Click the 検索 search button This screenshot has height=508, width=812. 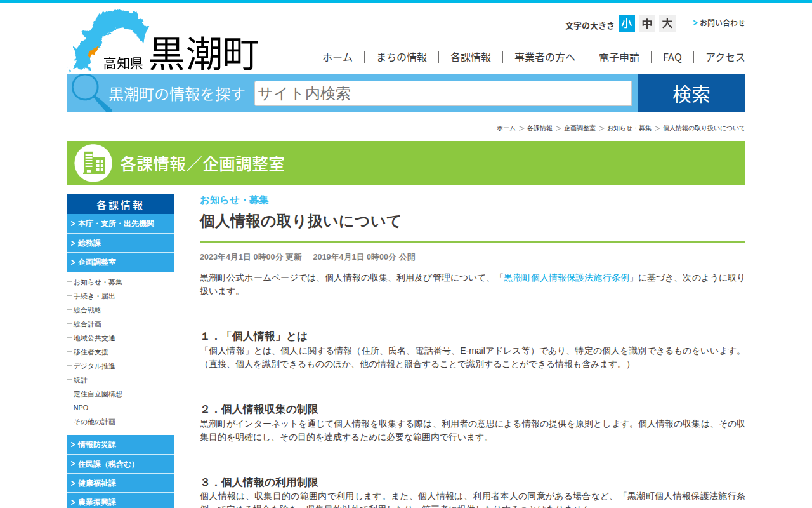(691, 93)
